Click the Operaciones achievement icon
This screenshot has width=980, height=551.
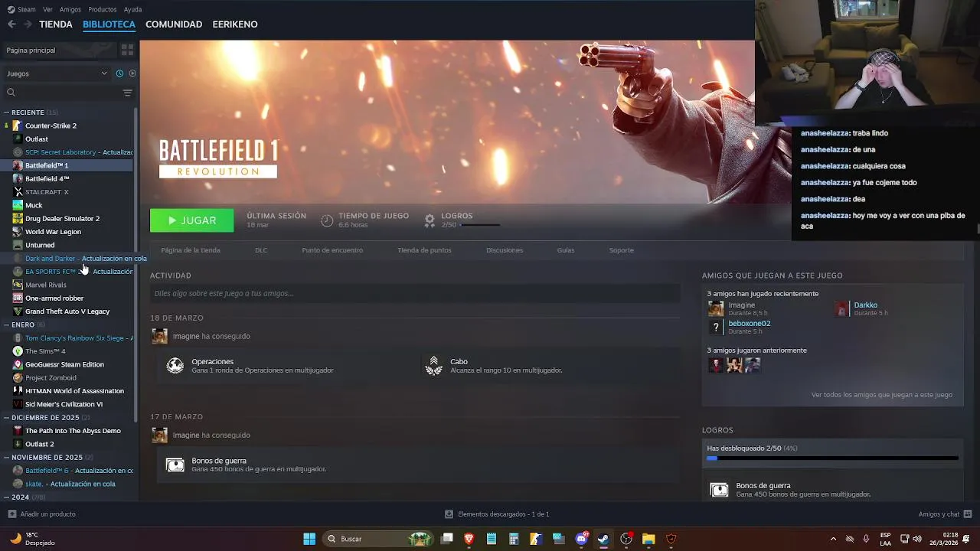[175, 366]
